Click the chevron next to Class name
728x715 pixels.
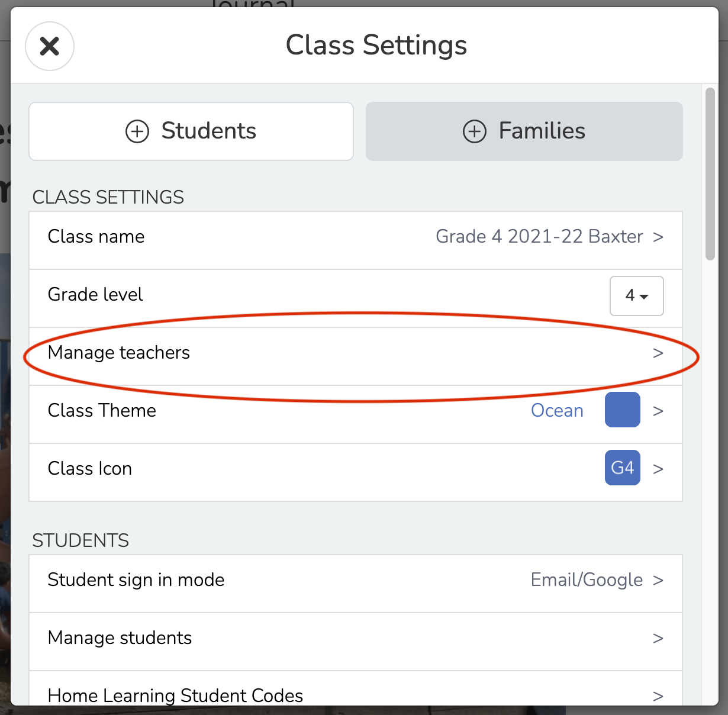tap(658, 237)
